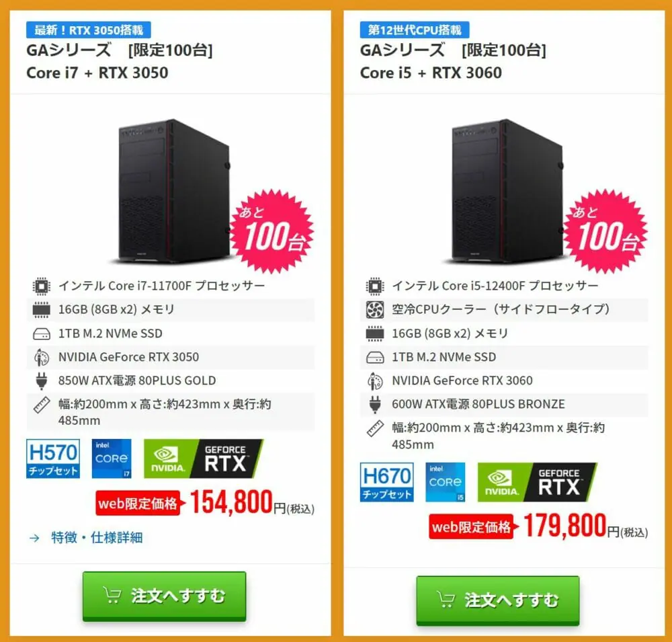Click the Core i7 + RTX 3050 PC image
The image size is (672, 642).
(173, 191)
